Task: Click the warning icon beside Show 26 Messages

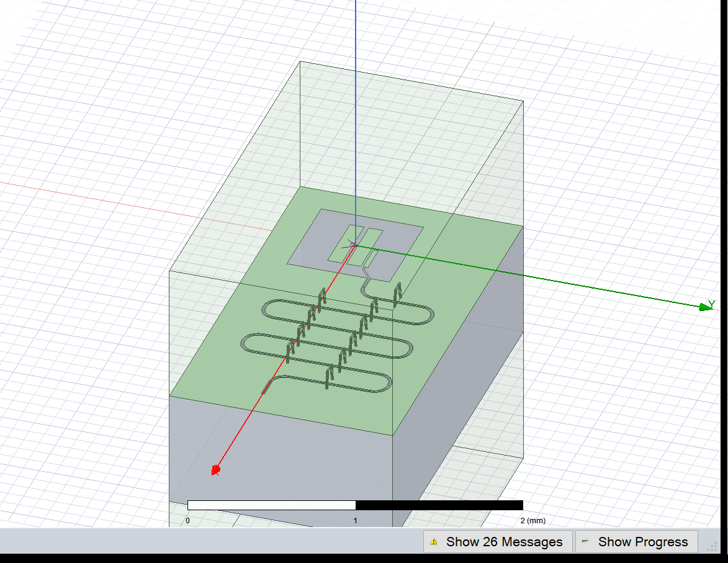Action: click(434, 542)
